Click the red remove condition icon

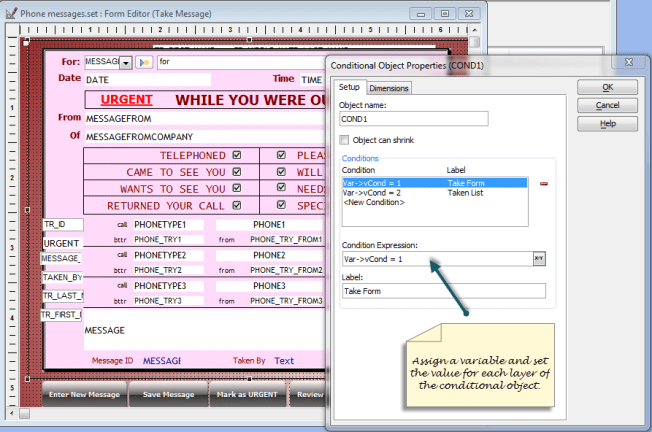[544, 184]
